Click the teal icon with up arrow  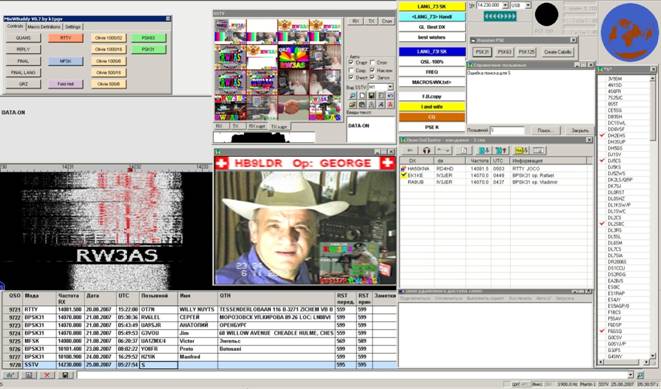pos(502,150)
